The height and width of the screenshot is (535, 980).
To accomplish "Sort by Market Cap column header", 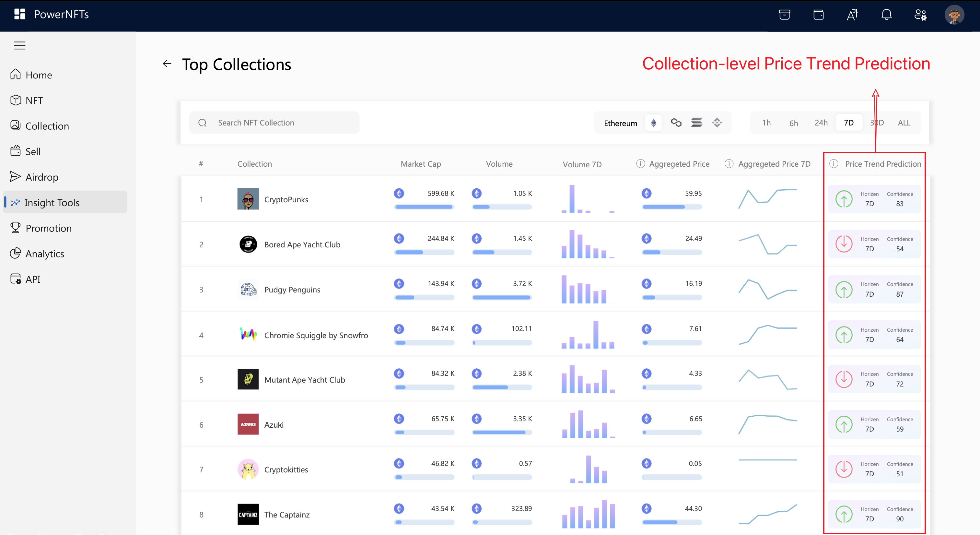I will (421, 164).
